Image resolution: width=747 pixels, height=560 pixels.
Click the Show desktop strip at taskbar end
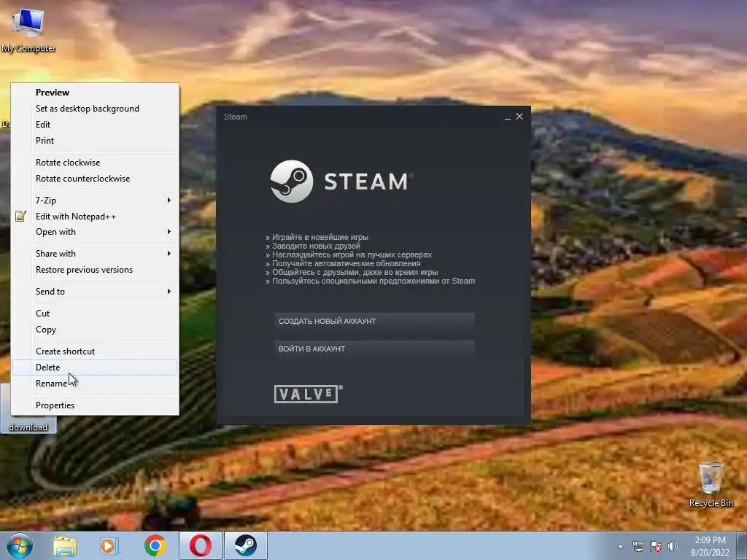point(742,546)
